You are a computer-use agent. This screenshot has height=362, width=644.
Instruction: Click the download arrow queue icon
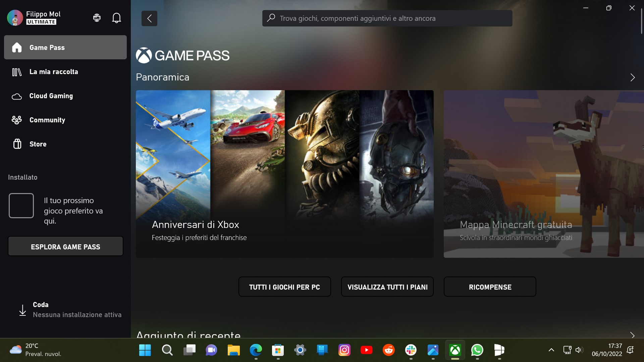pos(22,310)
